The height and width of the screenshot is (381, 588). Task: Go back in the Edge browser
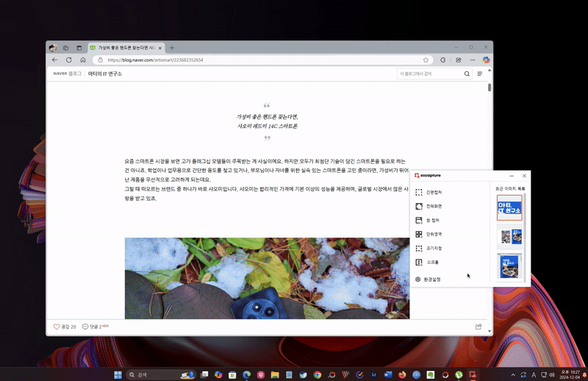(54, 60)
